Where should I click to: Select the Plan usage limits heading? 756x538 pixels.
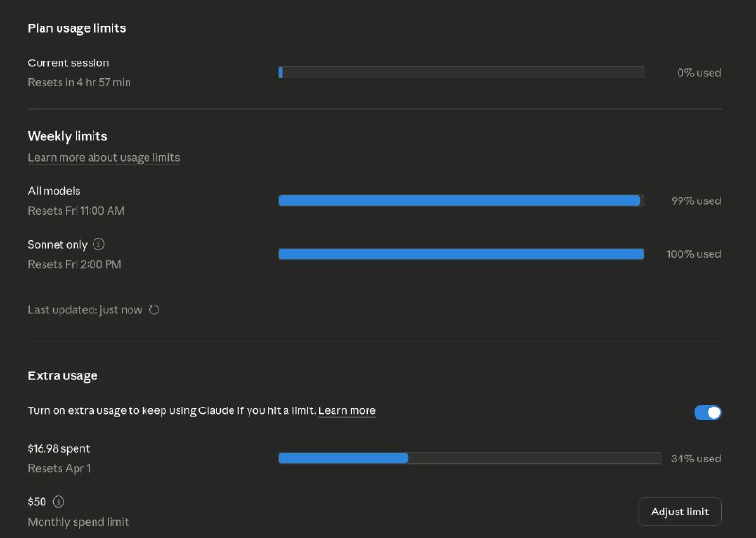pyautogui.click(x=77, y=28)
